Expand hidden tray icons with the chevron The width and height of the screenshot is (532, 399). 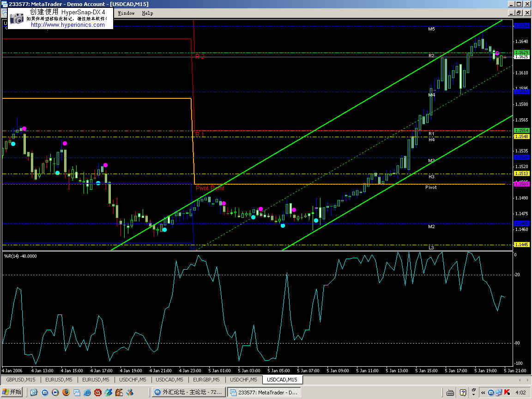483,393
